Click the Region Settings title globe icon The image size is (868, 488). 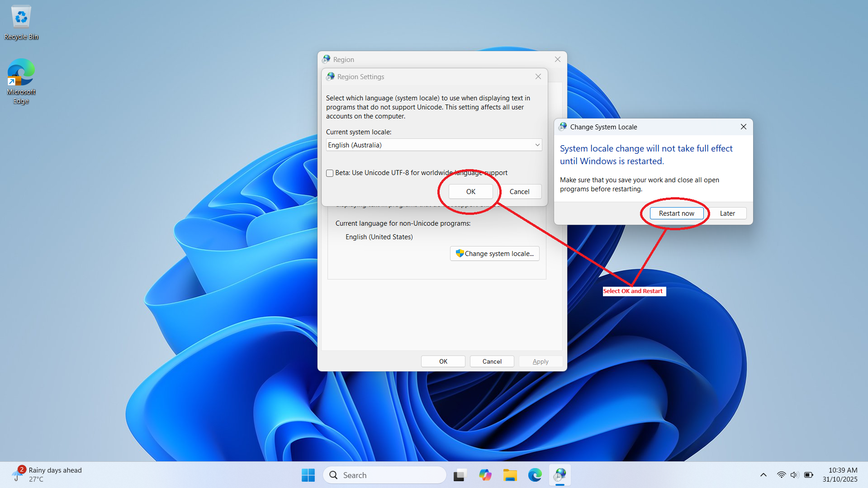pyautogui.click(x=331, y=76)
